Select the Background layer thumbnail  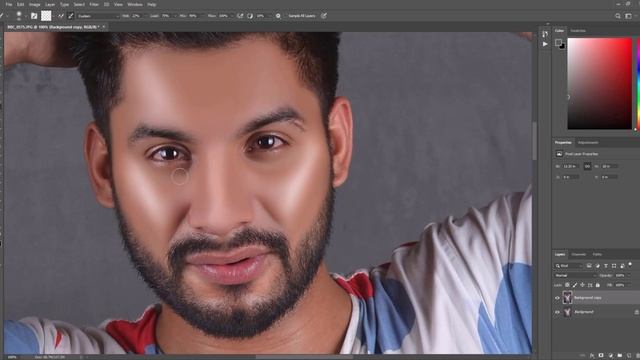[x=567, y=312]
